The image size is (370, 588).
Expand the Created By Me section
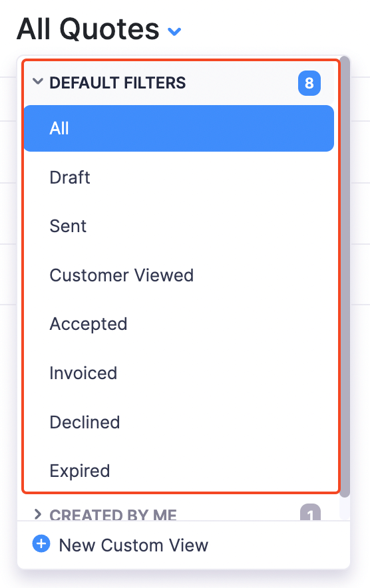37,514
